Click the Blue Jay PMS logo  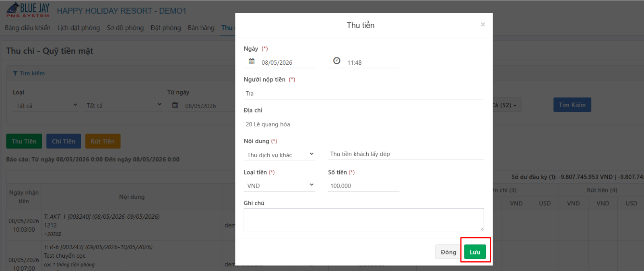(28, 10)
